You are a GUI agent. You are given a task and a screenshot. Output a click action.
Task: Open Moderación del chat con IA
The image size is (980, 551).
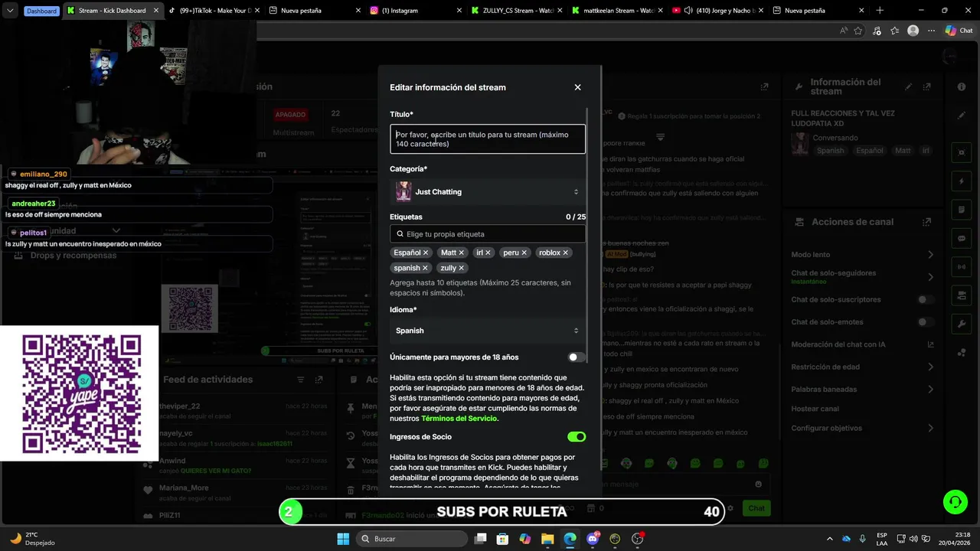coord(863,344)
